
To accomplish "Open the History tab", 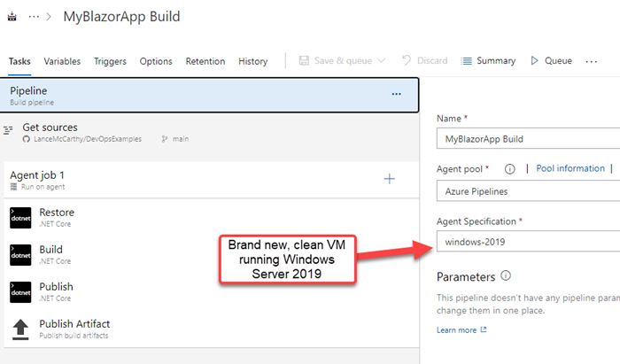I will [252, 61].
